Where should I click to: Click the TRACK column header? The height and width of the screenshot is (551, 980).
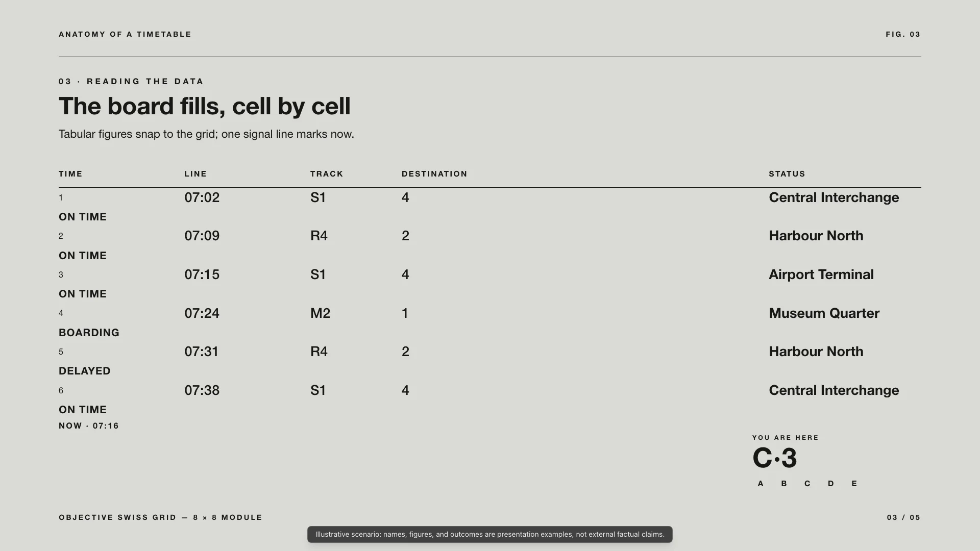point(327,174)
